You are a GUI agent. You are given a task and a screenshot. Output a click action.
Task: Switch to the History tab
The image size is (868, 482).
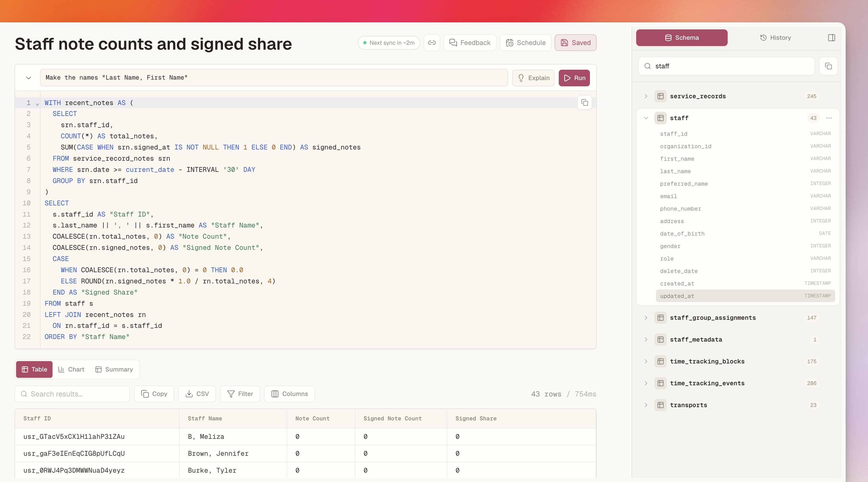point(775,38)
